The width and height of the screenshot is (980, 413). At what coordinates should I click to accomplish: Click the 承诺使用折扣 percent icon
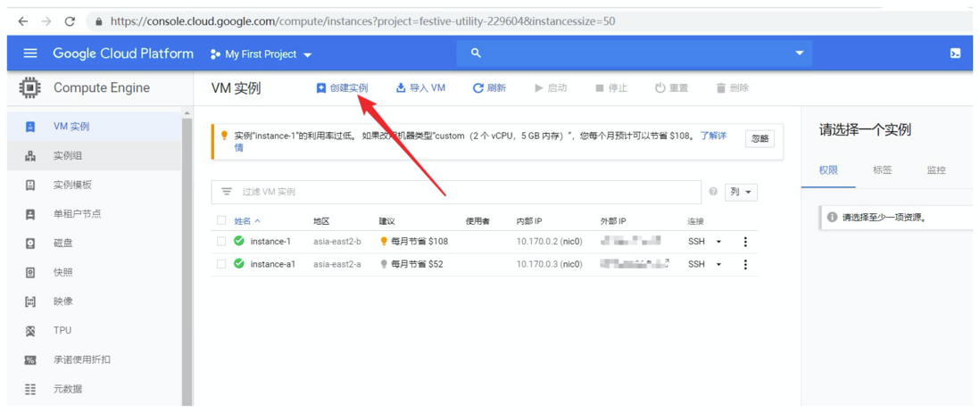pyautogui.click(x=30, y=359)
